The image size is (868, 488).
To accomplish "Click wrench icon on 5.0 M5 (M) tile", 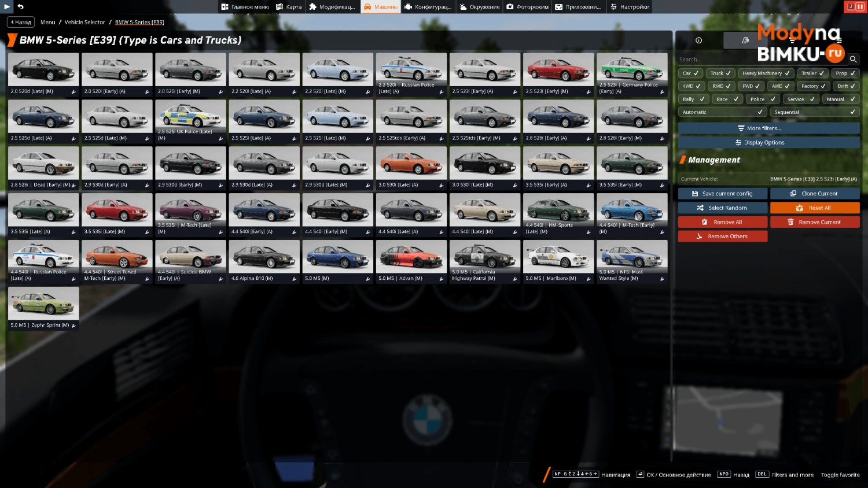I will tap(368, 279).
